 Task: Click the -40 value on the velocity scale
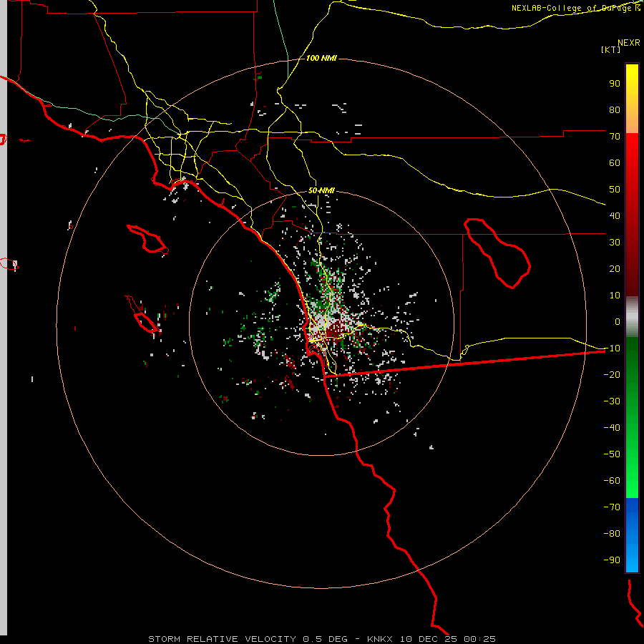(x=612, y=428)
